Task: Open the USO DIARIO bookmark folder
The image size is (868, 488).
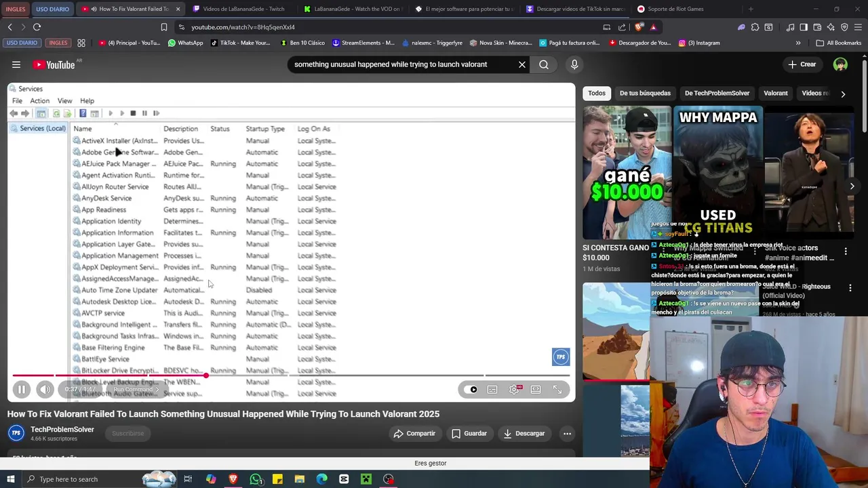Action: pos(22,43)
